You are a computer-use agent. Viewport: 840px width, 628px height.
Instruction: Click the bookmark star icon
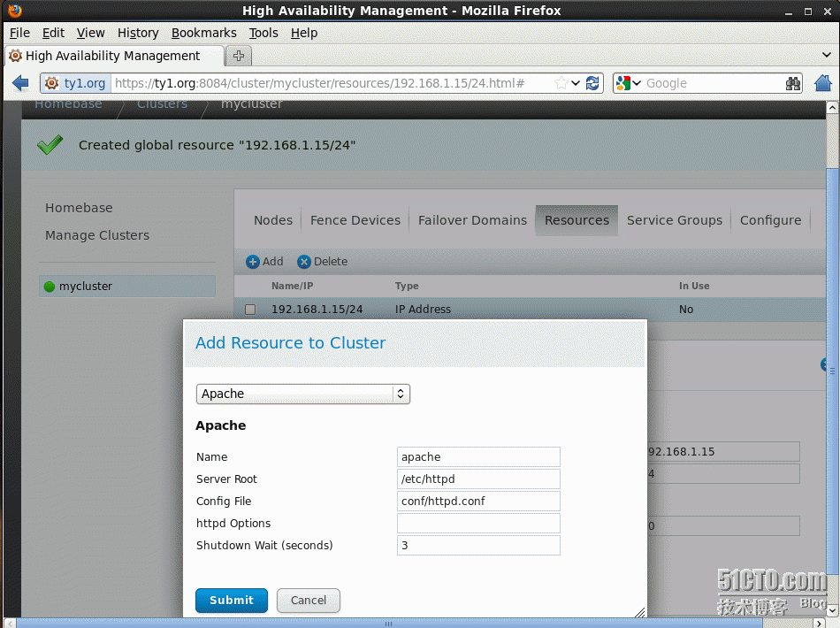(561, 83)
